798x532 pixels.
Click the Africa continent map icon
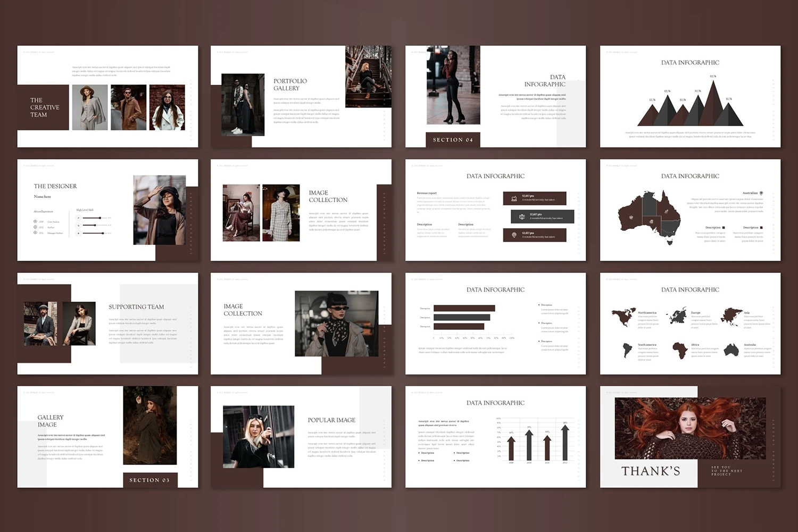pyautogui.click(x=679, y=350)
